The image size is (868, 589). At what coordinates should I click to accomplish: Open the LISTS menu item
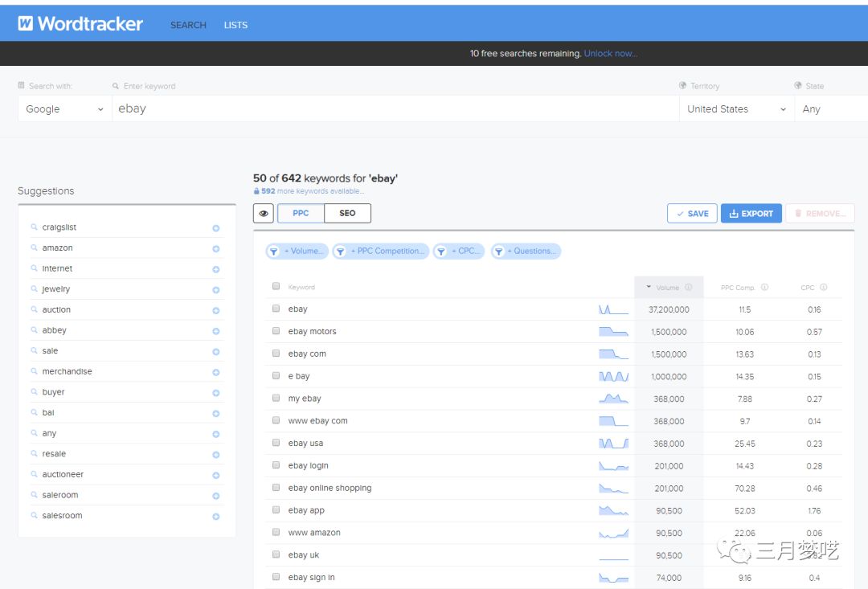point(235,25)
